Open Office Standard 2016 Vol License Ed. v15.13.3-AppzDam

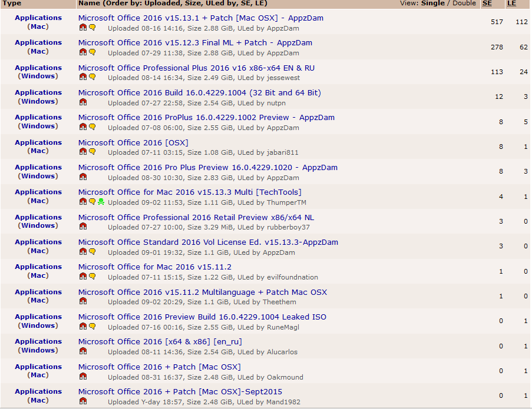coord(209,242)
